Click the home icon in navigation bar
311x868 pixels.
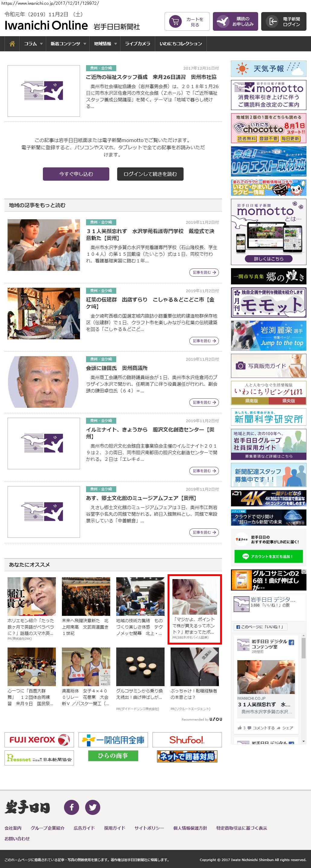[x=12, y=44]
